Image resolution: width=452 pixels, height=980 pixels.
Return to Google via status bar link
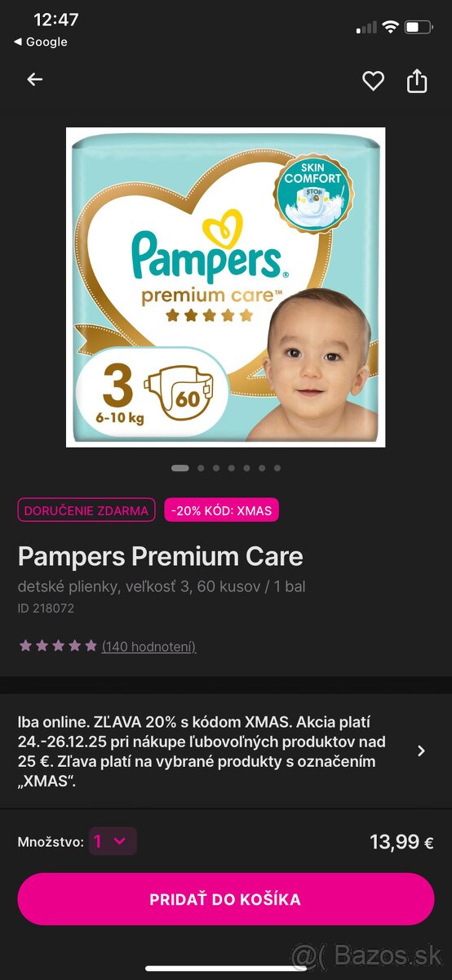(x=41, y=42)
